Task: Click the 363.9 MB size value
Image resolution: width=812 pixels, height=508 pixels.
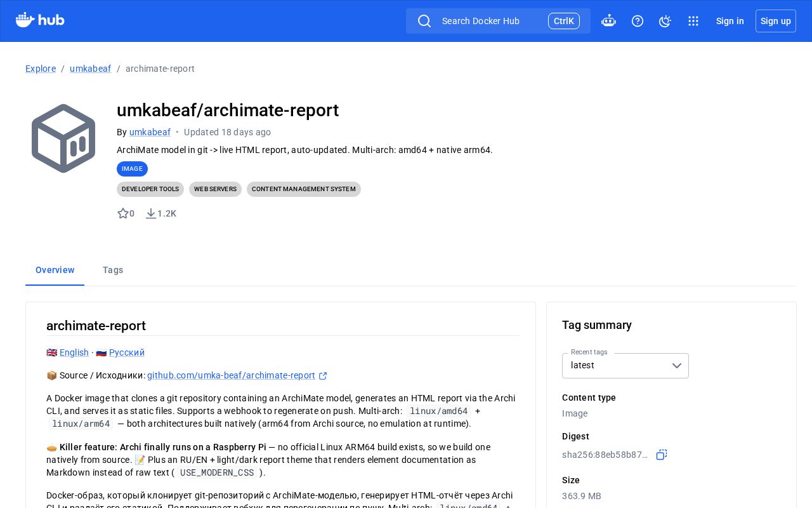Action: (582, 496)
